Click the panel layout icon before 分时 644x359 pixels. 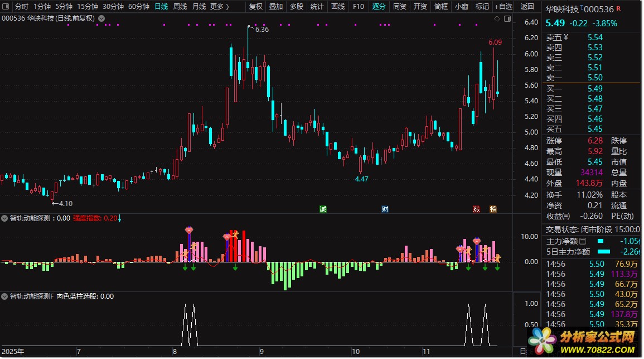[x=6, y=7]
